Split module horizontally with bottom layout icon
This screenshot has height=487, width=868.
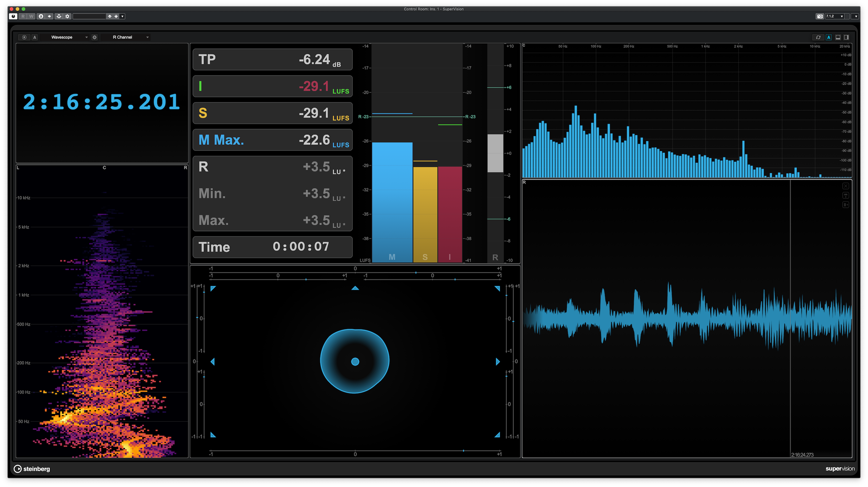[x=838, y=37]
